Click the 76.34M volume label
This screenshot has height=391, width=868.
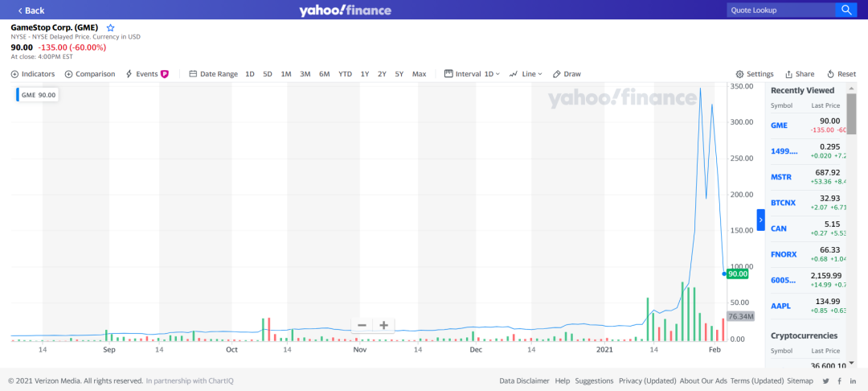741,317
